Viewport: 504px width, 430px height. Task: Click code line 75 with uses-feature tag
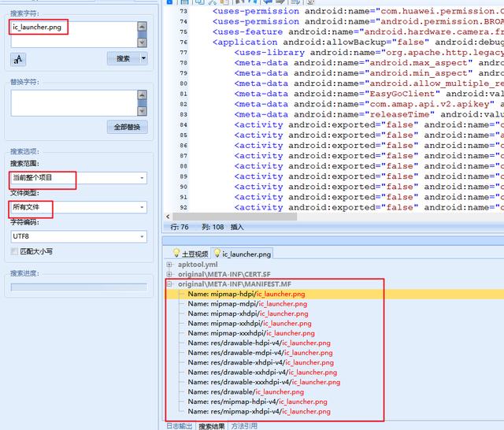[358, 32]
